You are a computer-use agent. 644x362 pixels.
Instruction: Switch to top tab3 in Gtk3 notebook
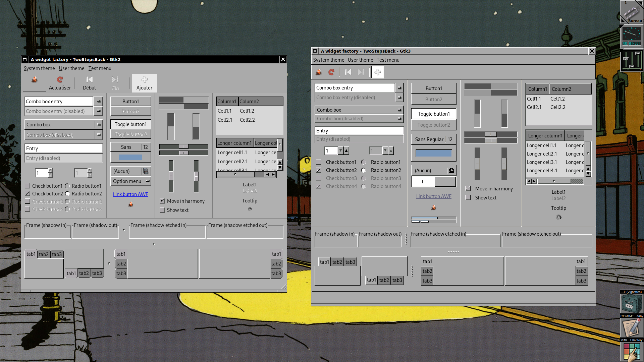tap(350, 262)
